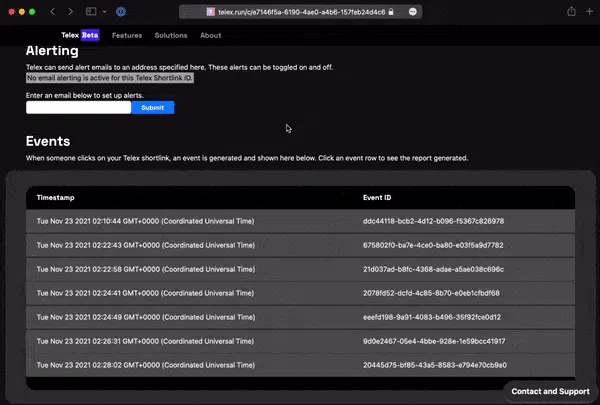This screenshot has width=600, height=405.
Task: Click the Telex Beta logo
Action: tap(80, 35)
